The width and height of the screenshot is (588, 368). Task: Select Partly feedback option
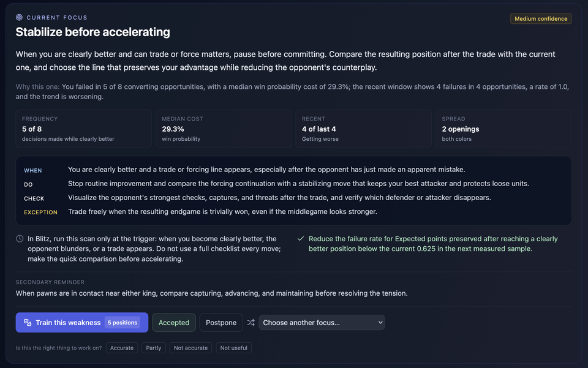coord(153,348)
